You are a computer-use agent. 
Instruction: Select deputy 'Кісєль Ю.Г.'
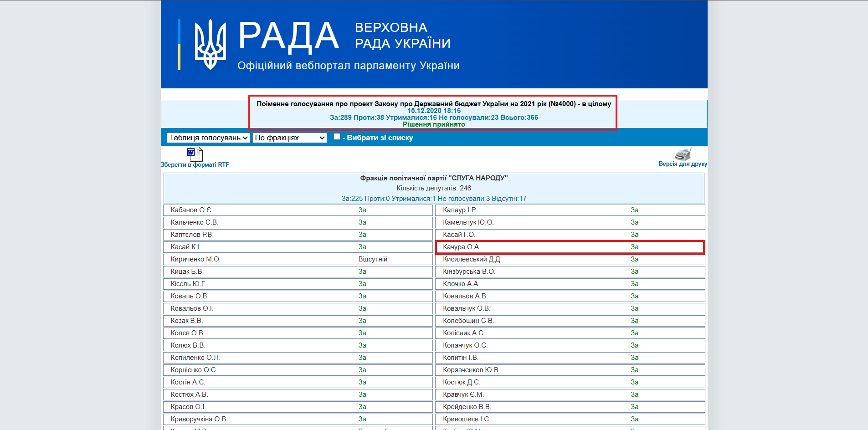click(188, 284)
